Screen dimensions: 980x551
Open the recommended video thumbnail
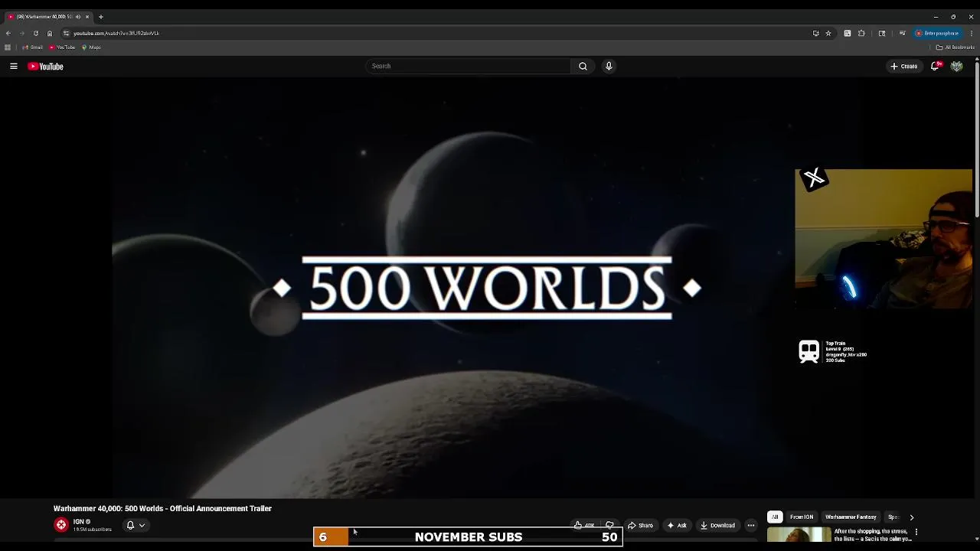(799, 536)
